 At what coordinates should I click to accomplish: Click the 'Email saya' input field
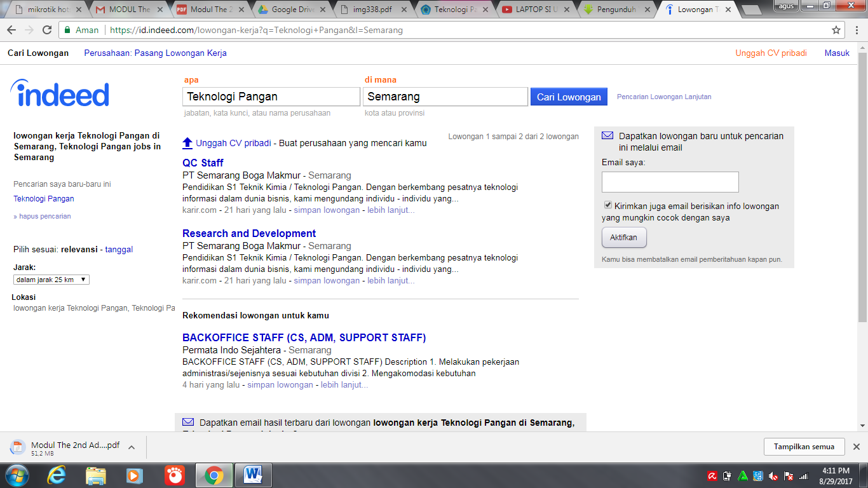tap(670, 182)
